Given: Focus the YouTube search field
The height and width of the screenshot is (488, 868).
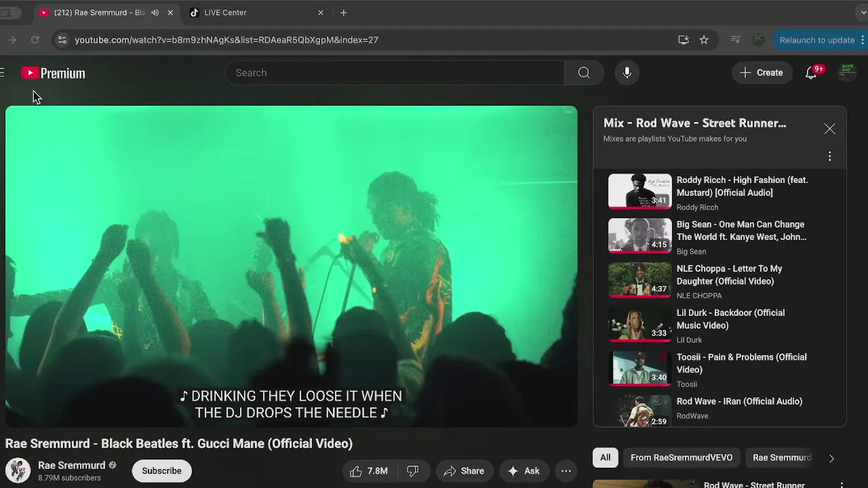Looking at the screenshot, I should coord(395,73).
